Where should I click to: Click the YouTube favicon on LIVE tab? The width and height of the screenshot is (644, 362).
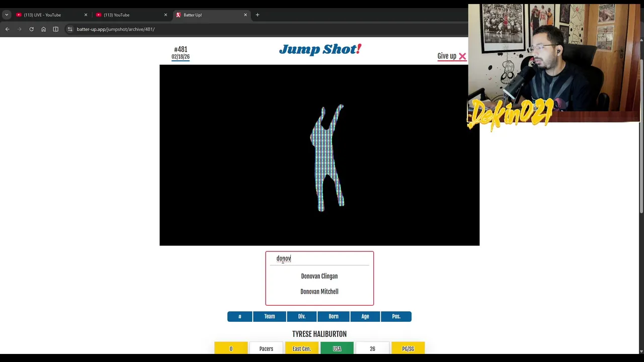19,15
